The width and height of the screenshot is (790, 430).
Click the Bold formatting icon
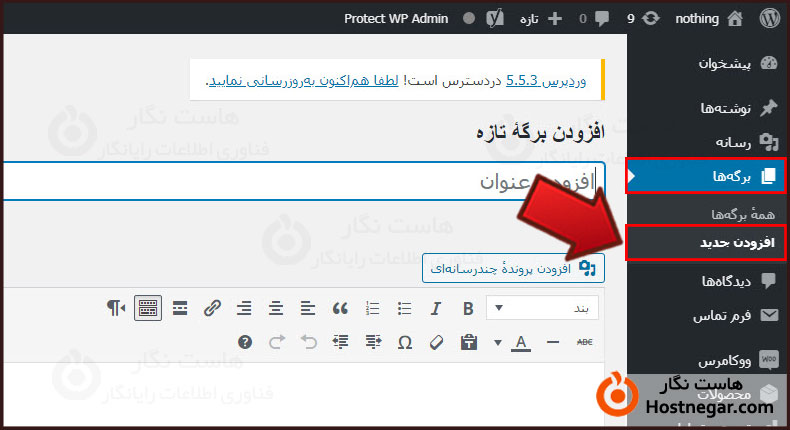pos(468,308)
